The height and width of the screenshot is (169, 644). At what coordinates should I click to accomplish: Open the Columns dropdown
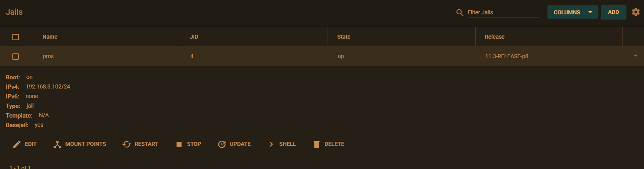click(x=572, y=12)
